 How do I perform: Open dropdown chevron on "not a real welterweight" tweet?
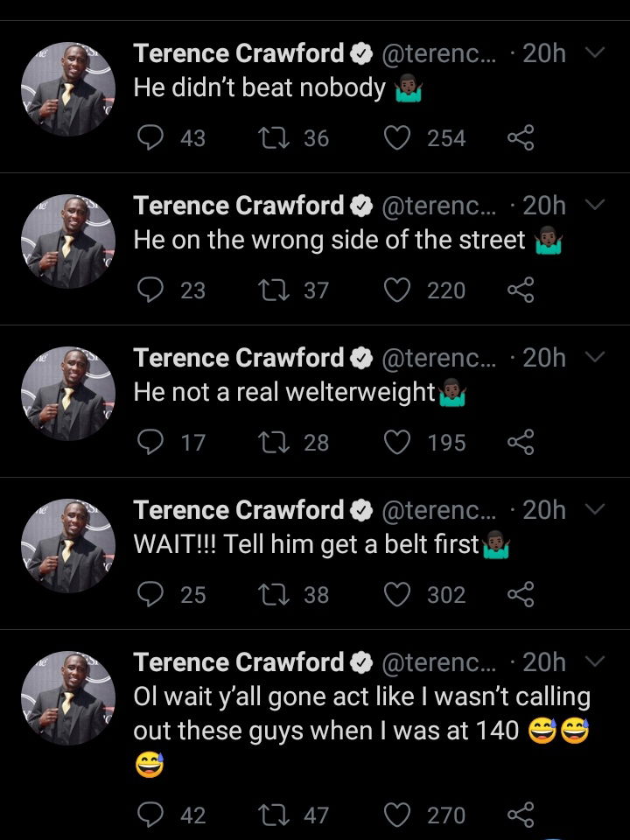594,358
